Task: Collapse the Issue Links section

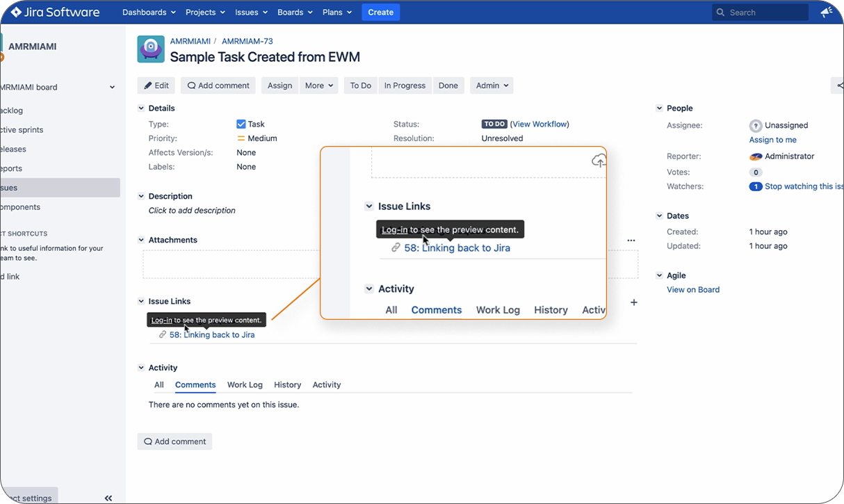Action: pos(141,302)
